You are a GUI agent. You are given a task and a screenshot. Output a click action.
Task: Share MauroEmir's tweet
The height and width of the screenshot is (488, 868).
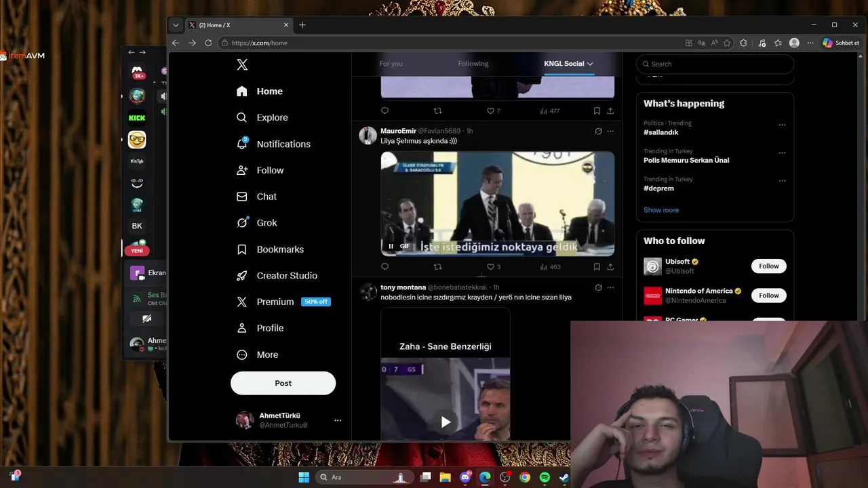click(610, 267)
